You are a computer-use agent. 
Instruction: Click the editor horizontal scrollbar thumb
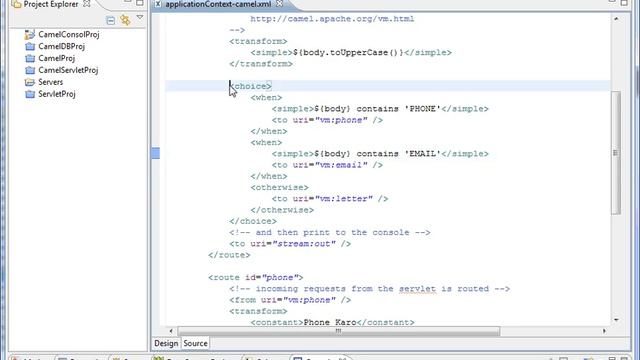(x=339, y=331)
